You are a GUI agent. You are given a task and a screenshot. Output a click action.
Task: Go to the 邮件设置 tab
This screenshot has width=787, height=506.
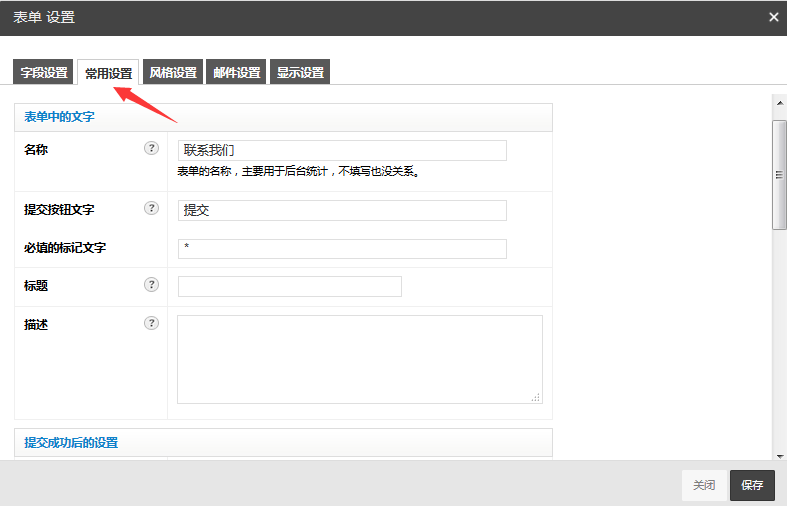click(236, 72)
